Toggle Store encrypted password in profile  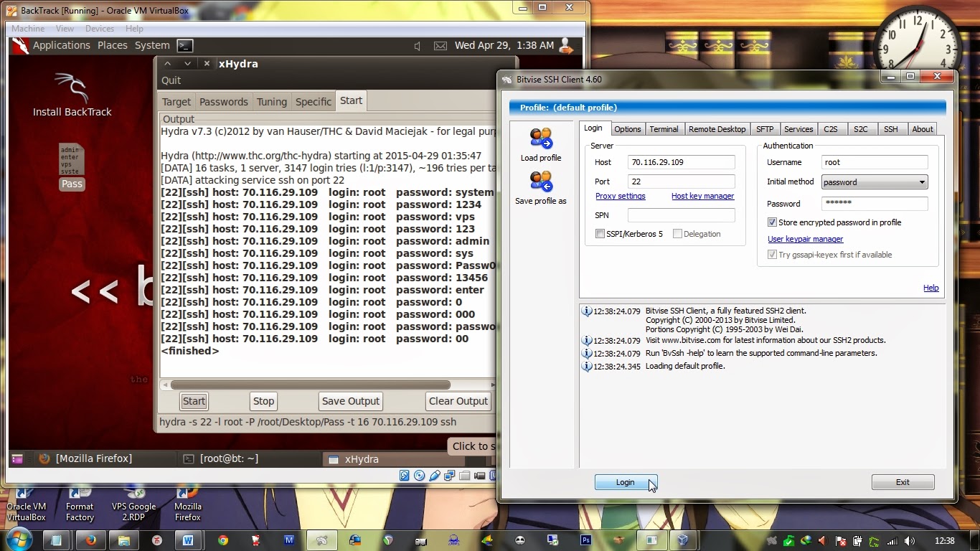pos(772,222)
